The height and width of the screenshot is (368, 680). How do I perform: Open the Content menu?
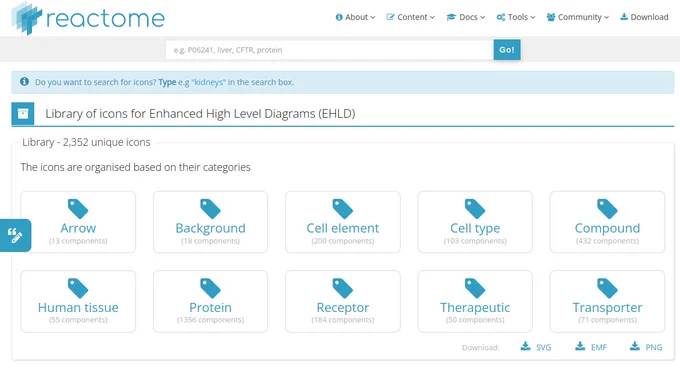coord(411,17)
